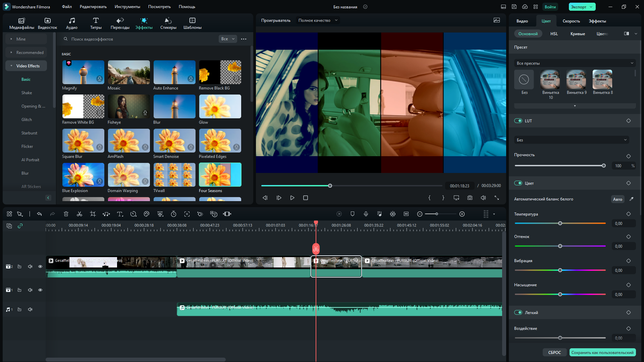Viewport: 644px width, 362px height.
Task: Click the Температура slider handle
Action: (x=560, y=223)
